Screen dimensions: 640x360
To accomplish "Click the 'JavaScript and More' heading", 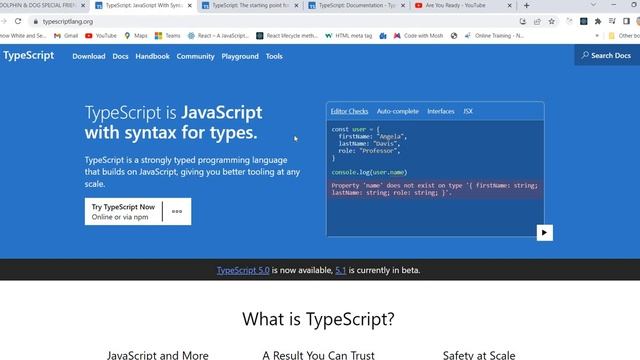I will [x=158, y=355].
